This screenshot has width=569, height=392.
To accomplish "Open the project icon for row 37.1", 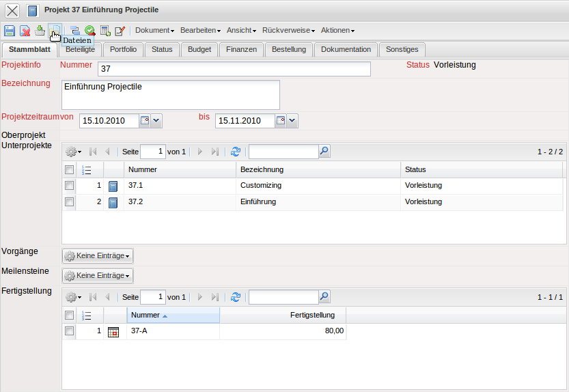I will tap(113, 186).
